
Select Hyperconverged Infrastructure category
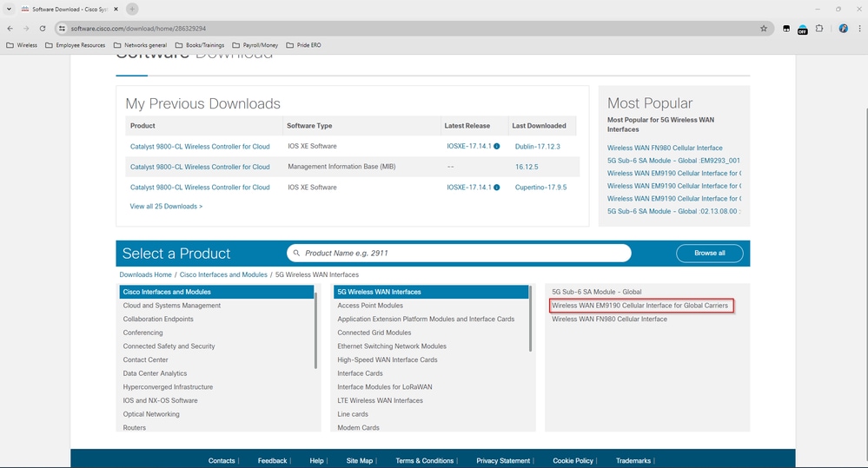coord(168,387)
